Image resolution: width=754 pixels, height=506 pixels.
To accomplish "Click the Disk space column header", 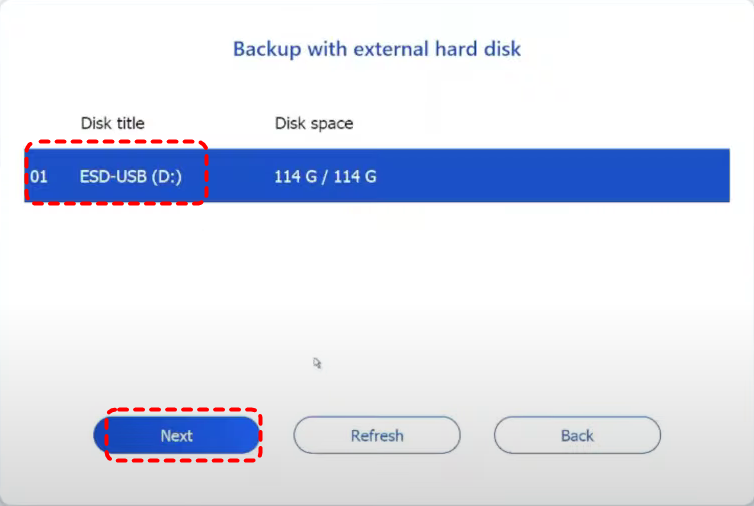I will (314, 124).
